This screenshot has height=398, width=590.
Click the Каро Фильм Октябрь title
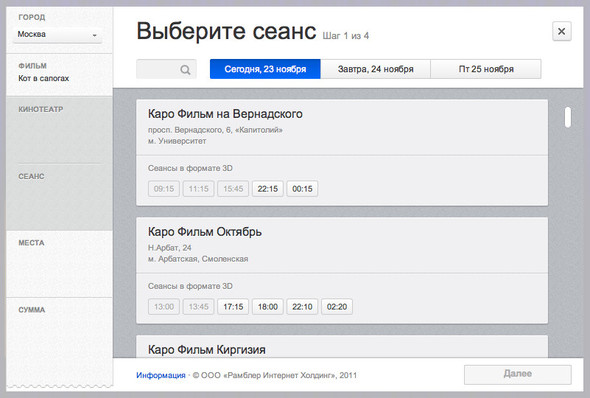click(205, 232)
